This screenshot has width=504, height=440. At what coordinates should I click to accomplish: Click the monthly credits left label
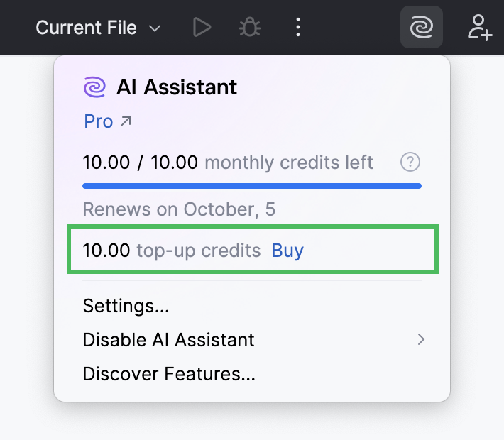point(288,163)
